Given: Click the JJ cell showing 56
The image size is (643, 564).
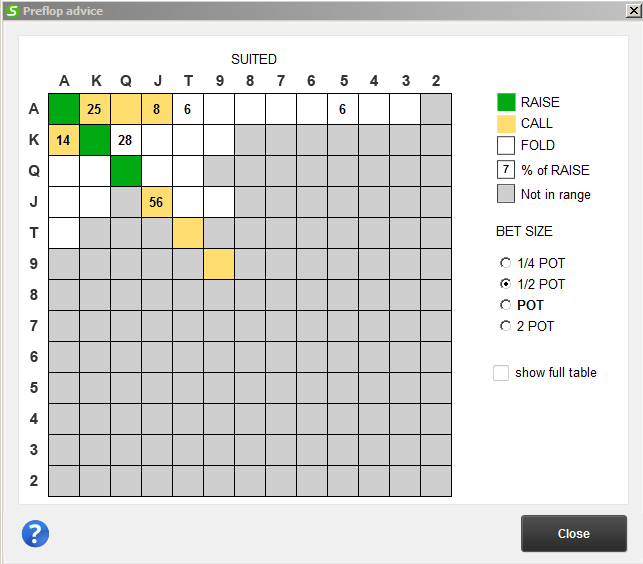Looking at the screenshot, I should coord(157,202).
